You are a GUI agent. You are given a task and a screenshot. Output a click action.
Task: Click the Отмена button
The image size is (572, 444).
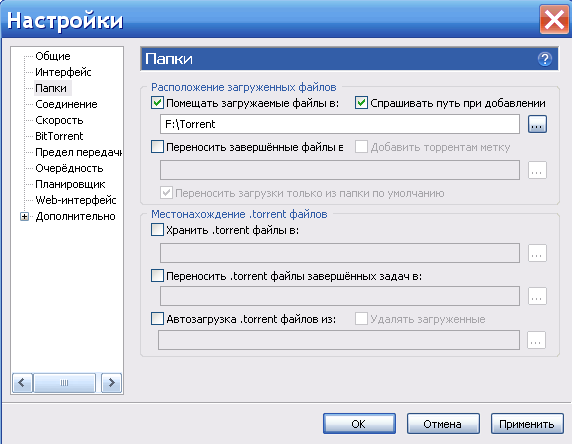point(443,424)
